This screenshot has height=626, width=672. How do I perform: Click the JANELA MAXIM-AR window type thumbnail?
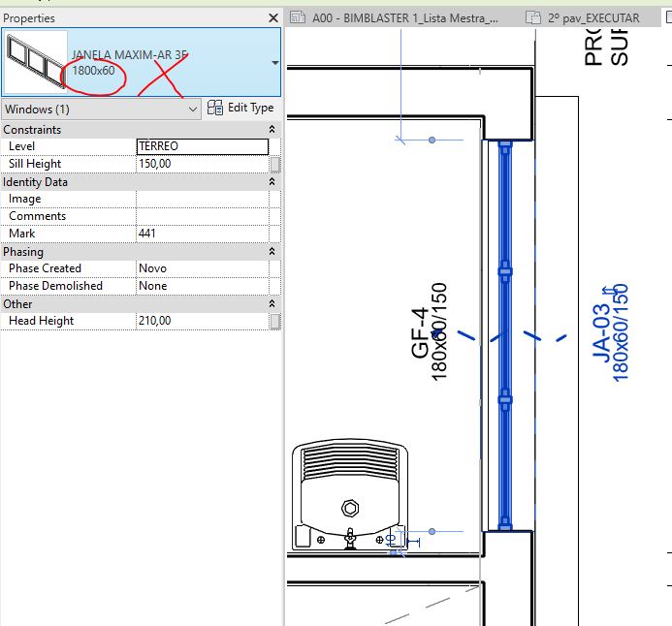click(35, 62)
